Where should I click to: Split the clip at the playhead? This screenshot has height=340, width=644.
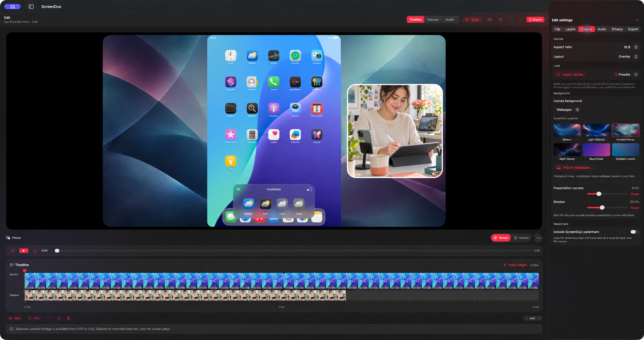15,318
